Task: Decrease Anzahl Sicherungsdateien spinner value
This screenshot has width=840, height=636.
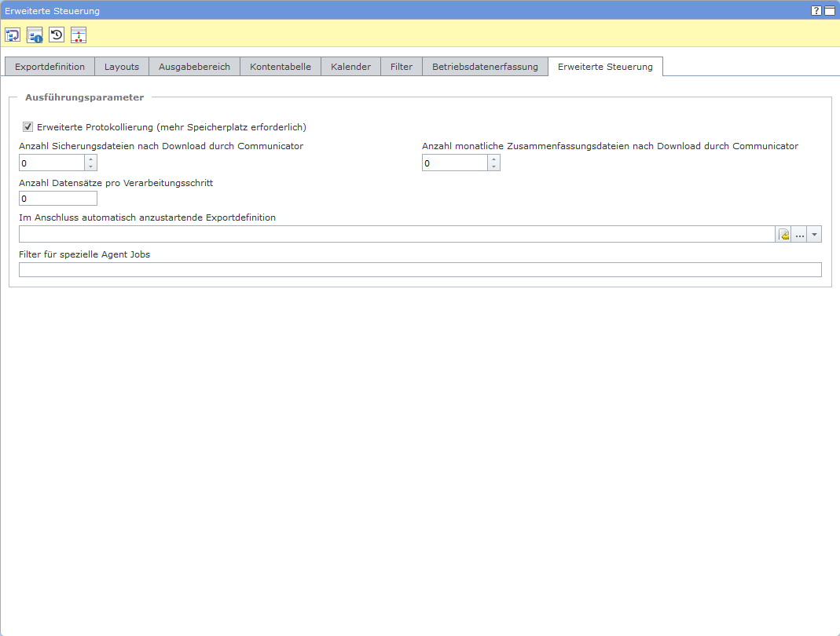Action: point(91,166)
